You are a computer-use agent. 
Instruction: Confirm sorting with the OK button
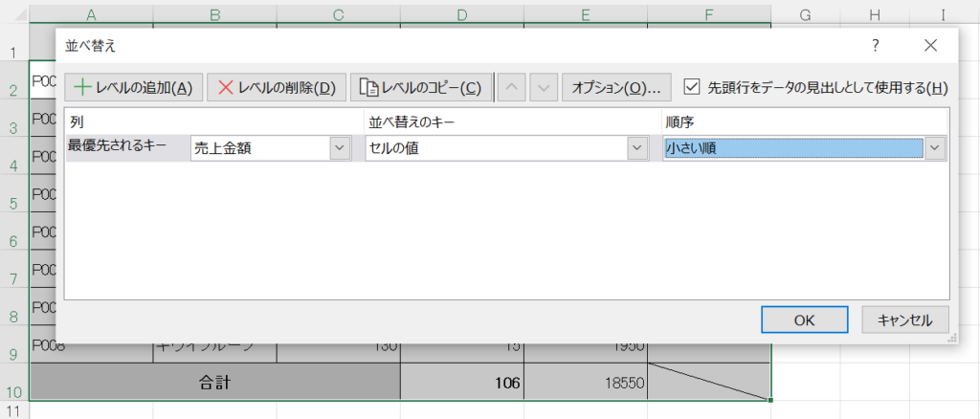[x=804, y=320]
